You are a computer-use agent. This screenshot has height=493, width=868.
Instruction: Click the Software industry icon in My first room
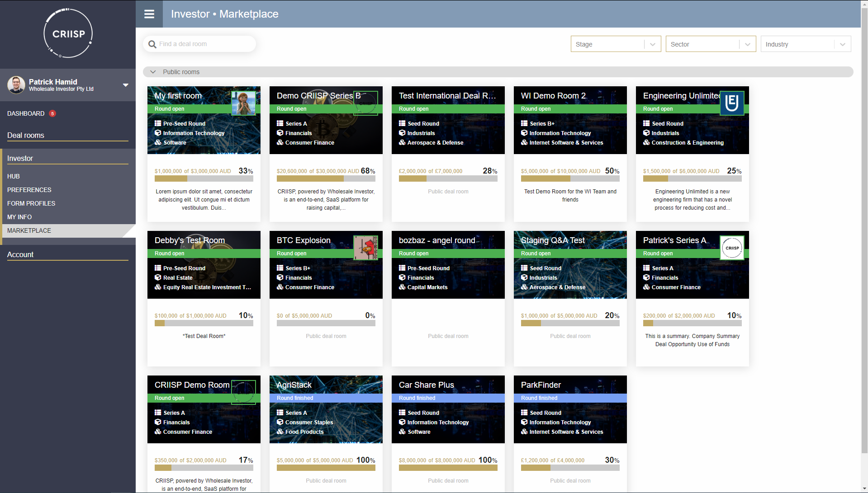point(158,142)
